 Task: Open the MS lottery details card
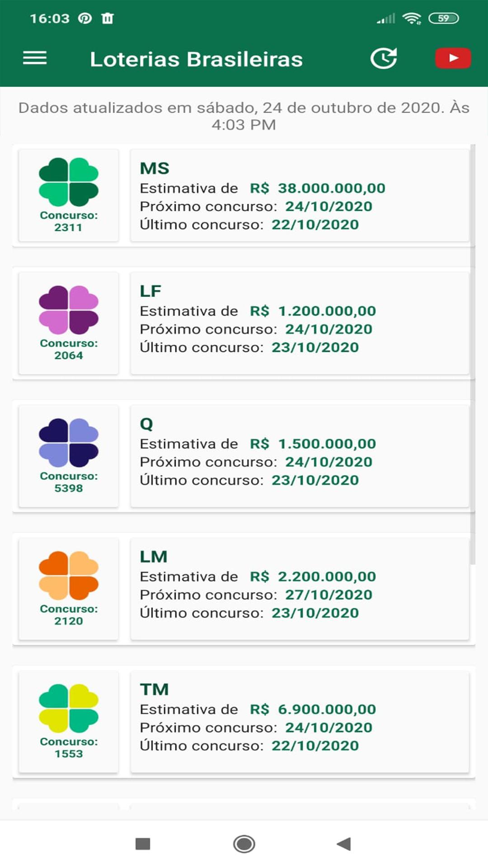point(300,195)
